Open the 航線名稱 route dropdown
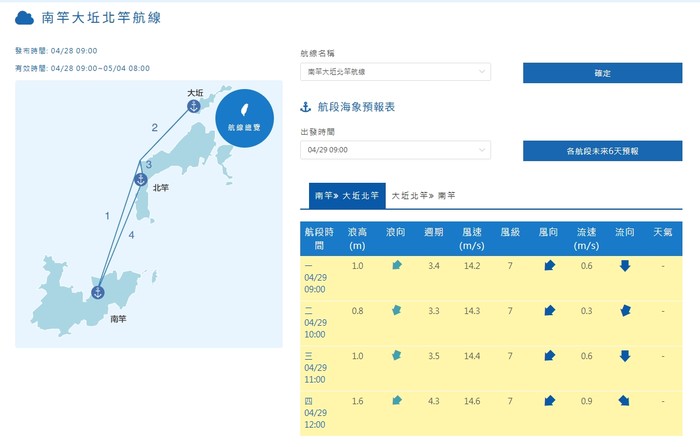This screenshot has width=700, height=447. tap(395, 72)
